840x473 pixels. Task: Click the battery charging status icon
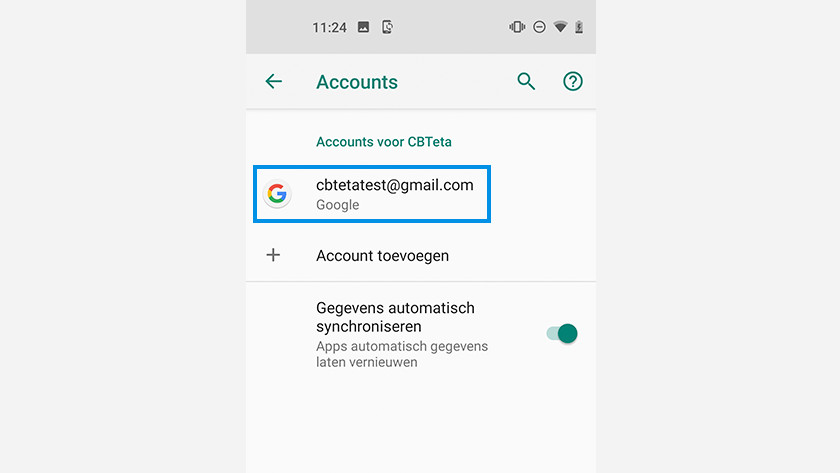(579, 27)
